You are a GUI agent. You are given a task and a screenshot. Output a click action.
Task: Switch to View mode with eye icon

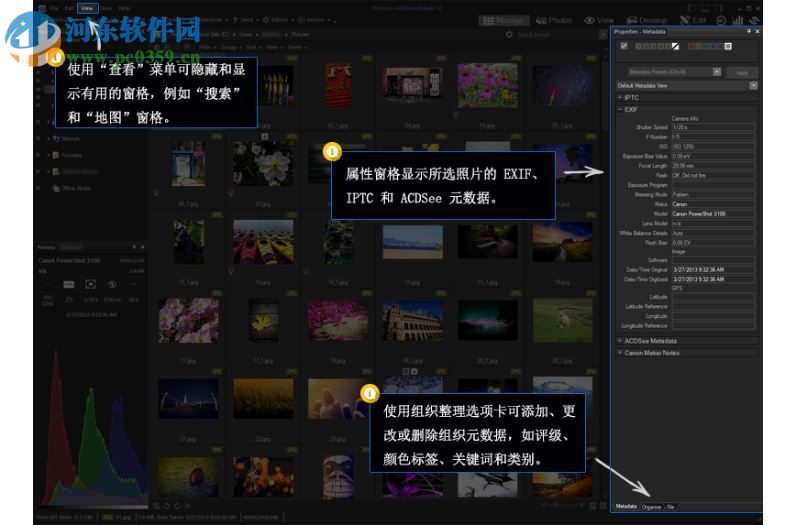point(599,20)
